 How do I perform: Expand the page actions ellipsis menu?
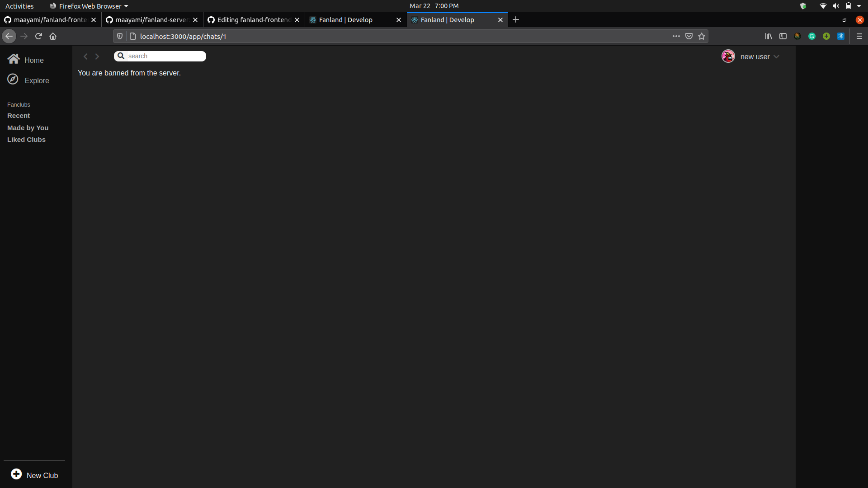click(x=676, y=36)
